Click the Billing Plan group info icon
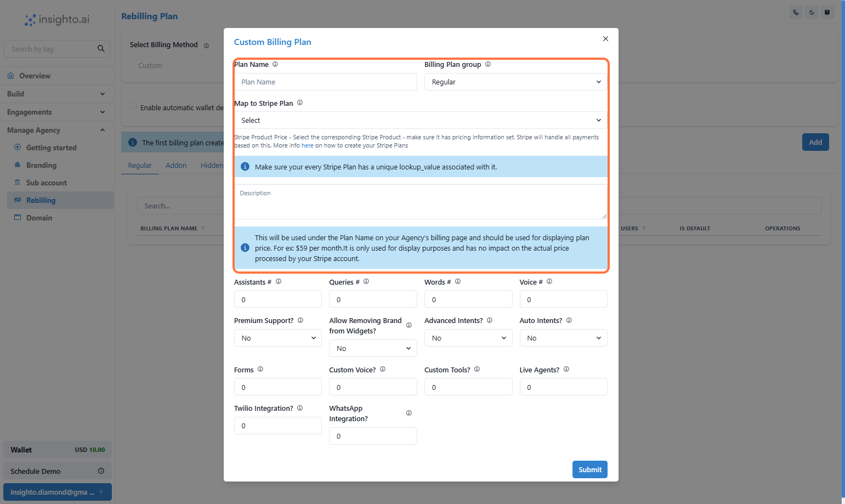845x504 pixels. point(488,64)
